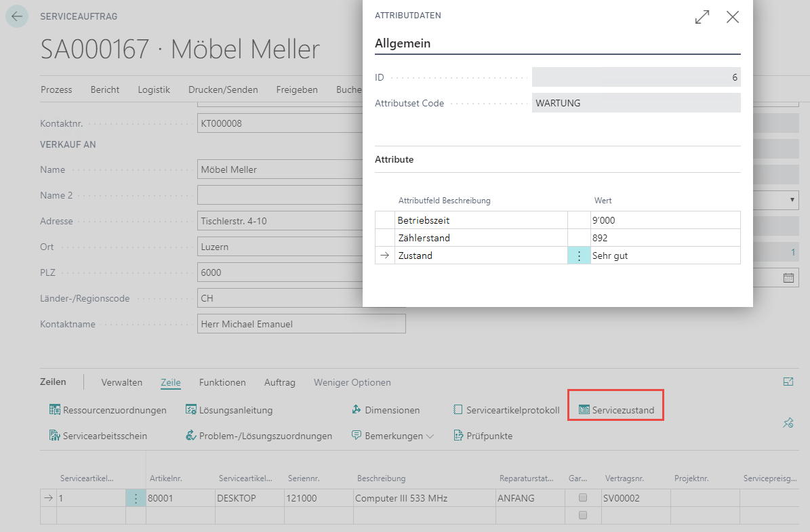Click the Allgemein section header
The width and height of the screenshot is (810, 532).
click(x=403, y=43)
